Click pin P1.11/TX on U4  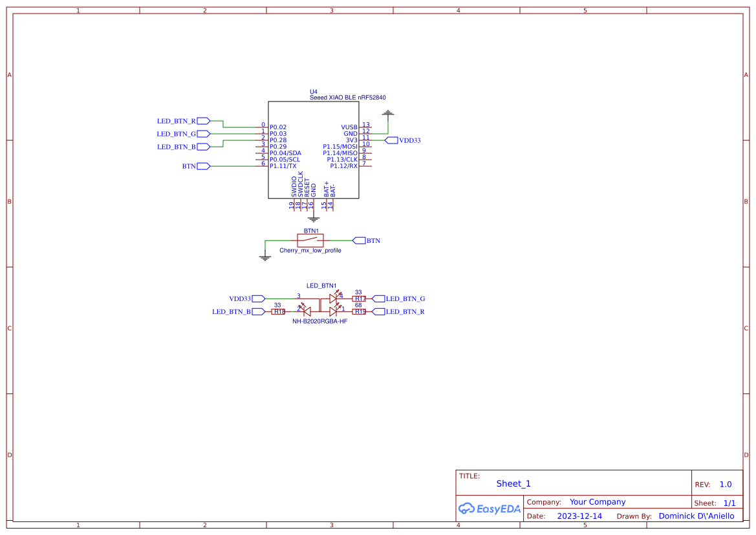click(283, 166)
